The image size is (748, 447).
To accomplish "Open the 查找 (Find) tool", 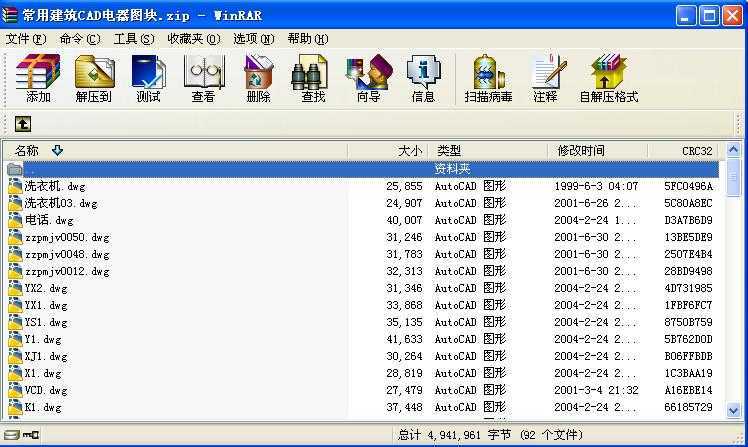I will (313, 78).
